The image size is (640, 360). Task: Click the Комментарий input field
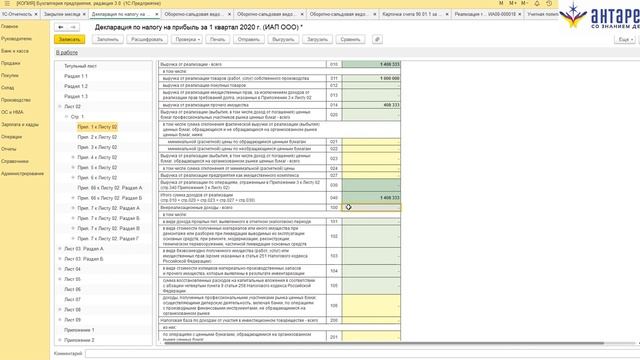click(362, 353)
